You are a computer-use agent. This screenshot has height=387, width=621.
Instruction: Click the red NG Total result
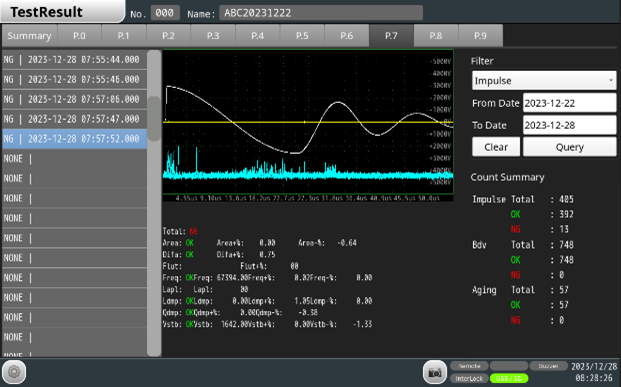[x=193, y=231]
